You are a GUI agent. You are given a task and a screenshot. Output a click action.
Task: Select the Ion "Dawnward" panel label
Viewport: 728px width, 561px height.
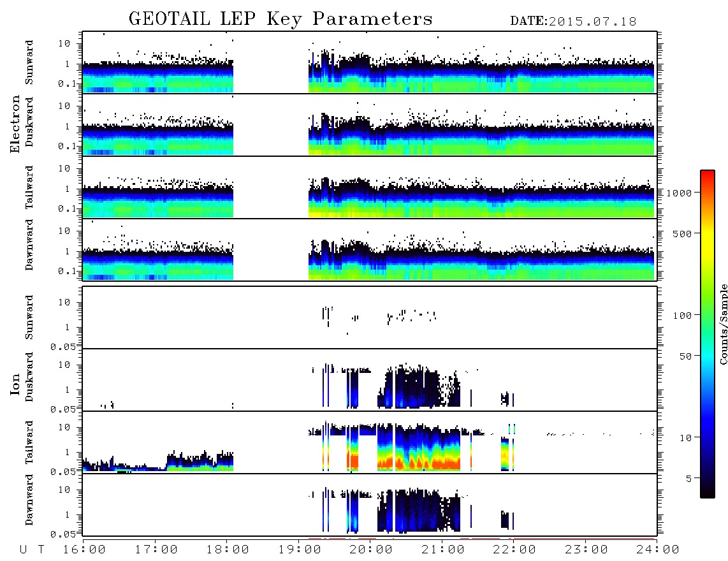(29, 500)
